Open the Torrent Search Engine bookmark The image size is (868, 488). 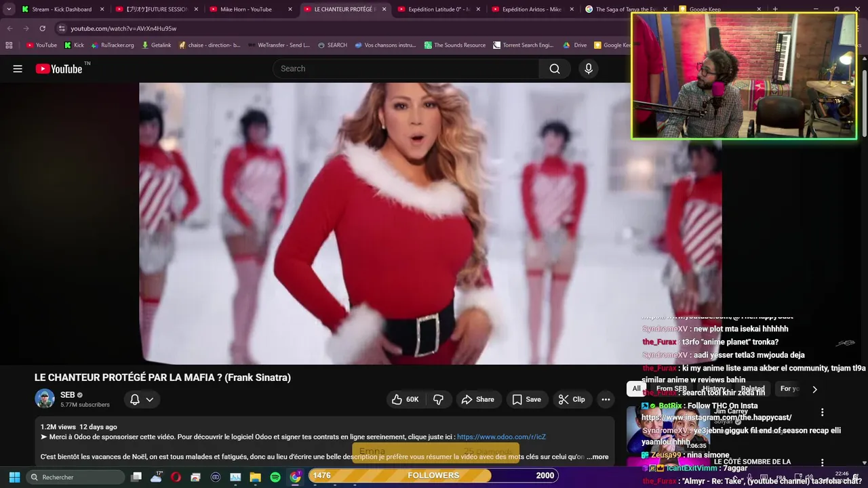pyautogui.click(x=524, y=45)
